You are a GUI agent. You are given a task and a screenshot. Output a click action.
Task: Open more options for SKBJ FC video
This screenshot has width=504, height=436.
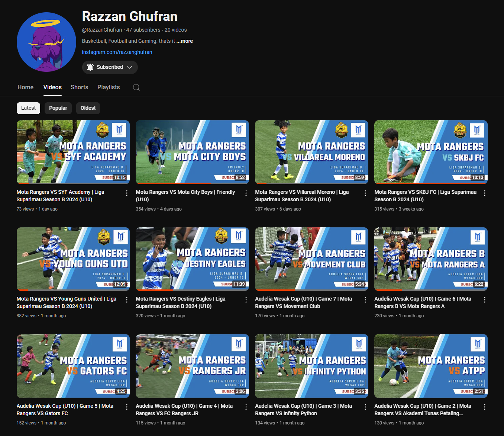pyautogui.click(x=485, y=193)
